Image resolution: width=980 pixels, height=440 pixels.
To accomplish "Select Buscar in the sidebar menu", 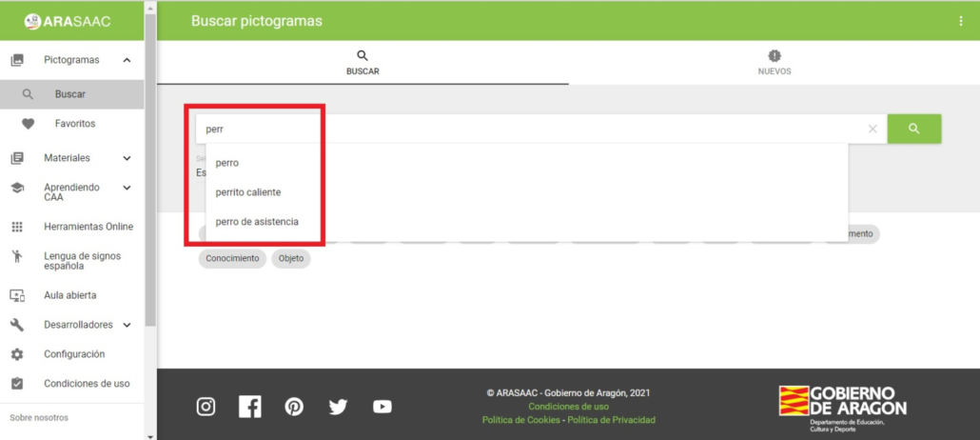I will click(x=72, y=94).
